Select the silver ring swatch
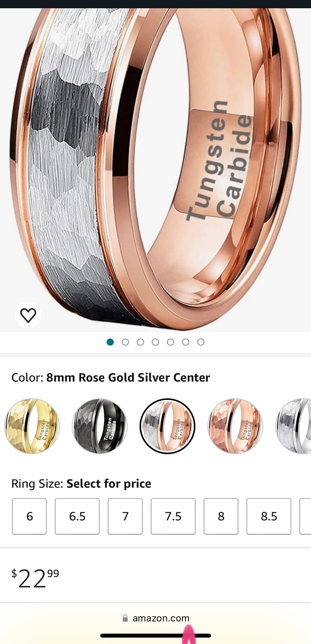311x644 pixels. pyautogui.click(x=293, y=426)
